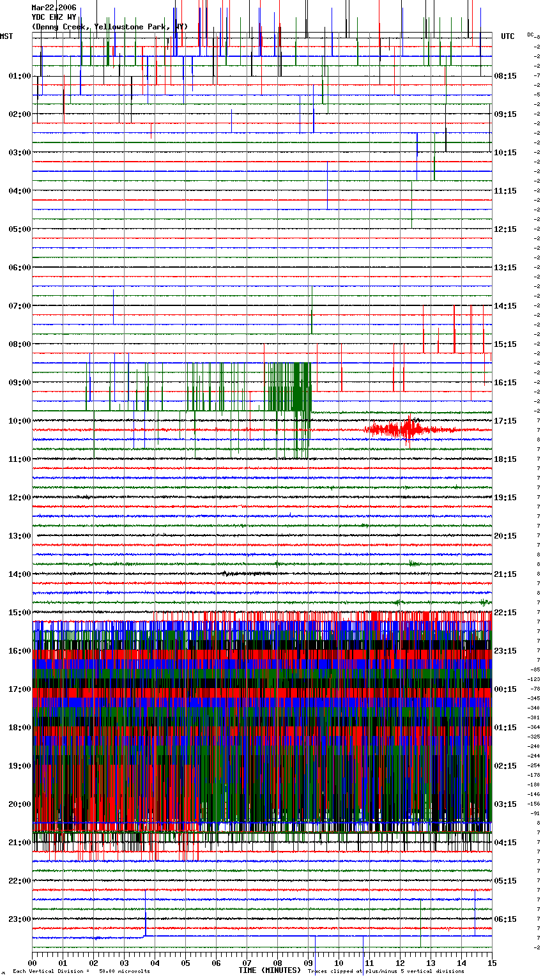
Task: Click the DC offset value -85
Action: [x=535, y=670]
